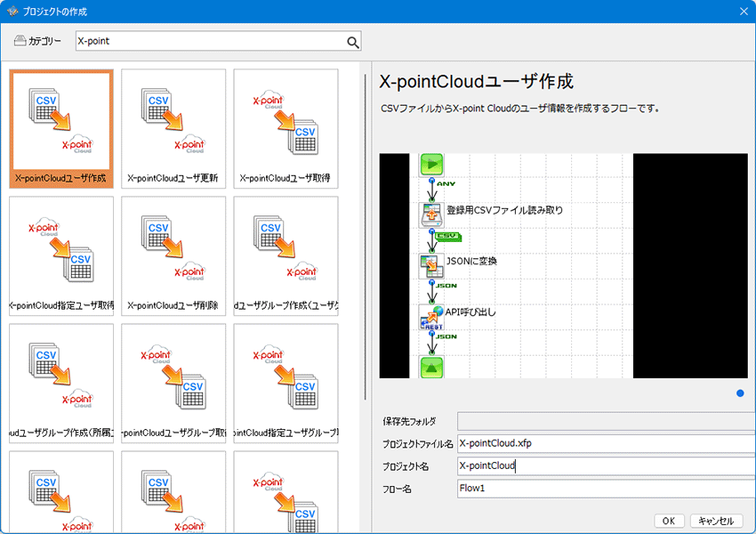Screen dimensions: 756x534
Task: Click the OK button
Action: [669, 521]
